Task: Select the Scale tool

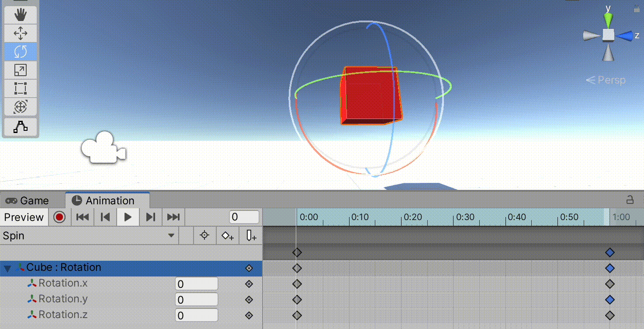Action: [x=21, y=70]
